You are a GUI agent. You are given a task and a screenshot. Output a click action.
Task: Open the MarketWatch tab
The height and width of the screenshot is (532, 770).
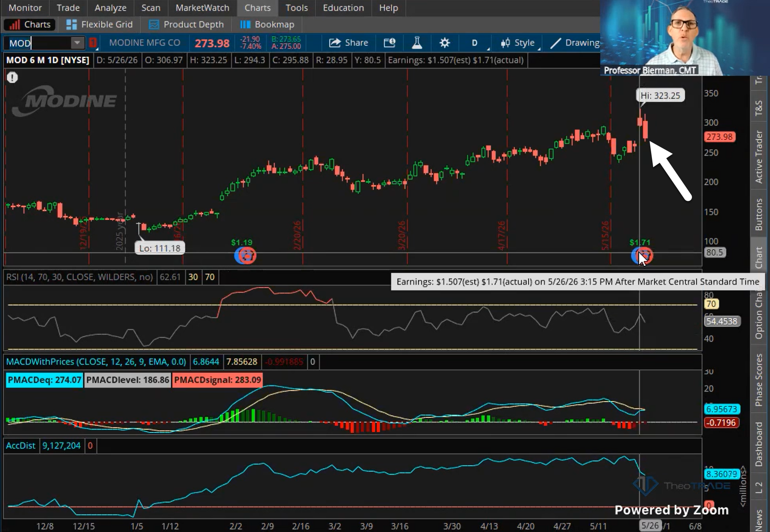202,8
